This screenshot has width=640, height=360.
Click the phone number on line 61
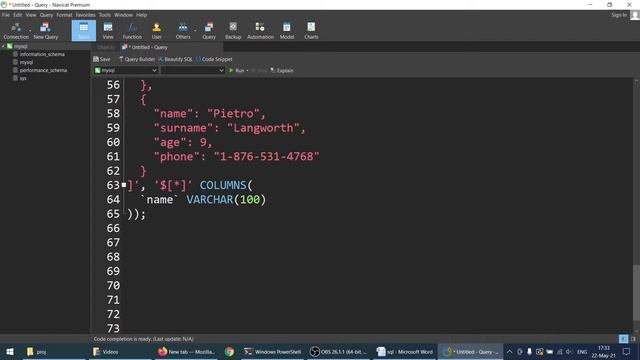coord(267,156)
